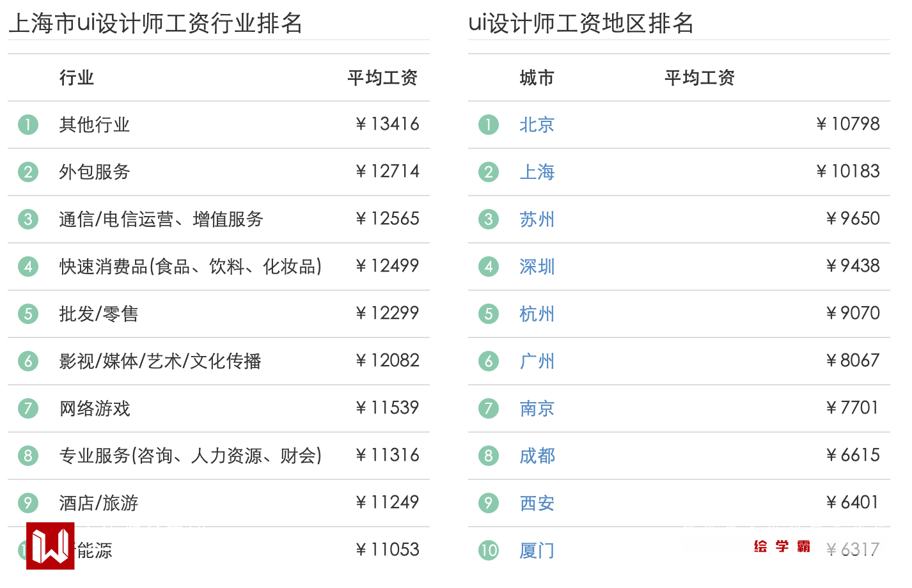Open the 广州 city link
The image size is (912, 588).
(x=537, y=361)
